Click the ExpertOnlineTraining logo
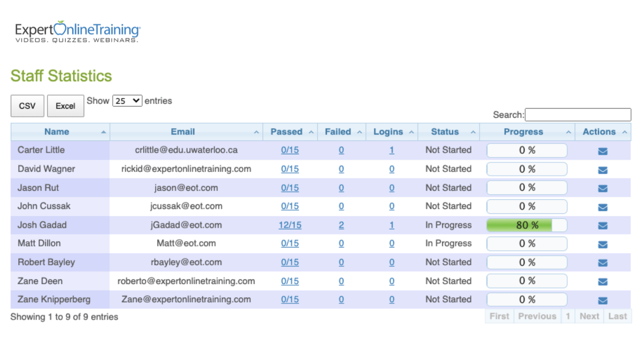This screenshot has width=644, height=339. [78, 31]
